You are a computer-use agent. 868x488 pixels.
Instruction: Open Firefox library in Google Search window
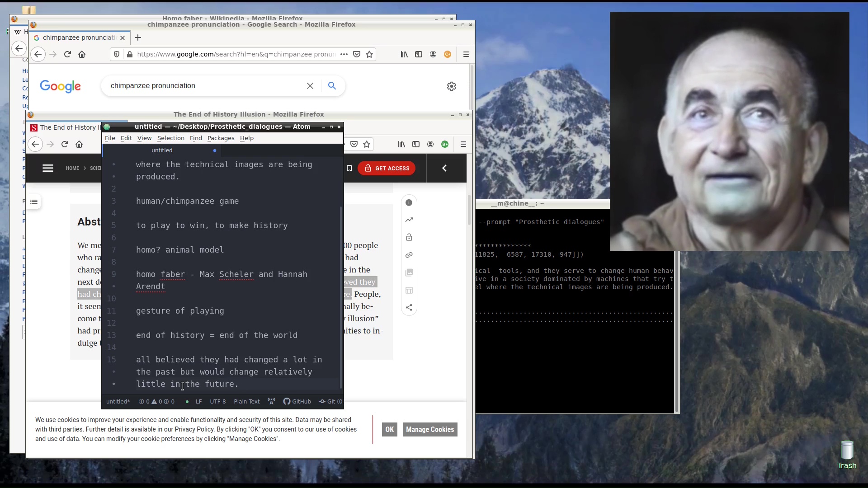click(404, 54)
